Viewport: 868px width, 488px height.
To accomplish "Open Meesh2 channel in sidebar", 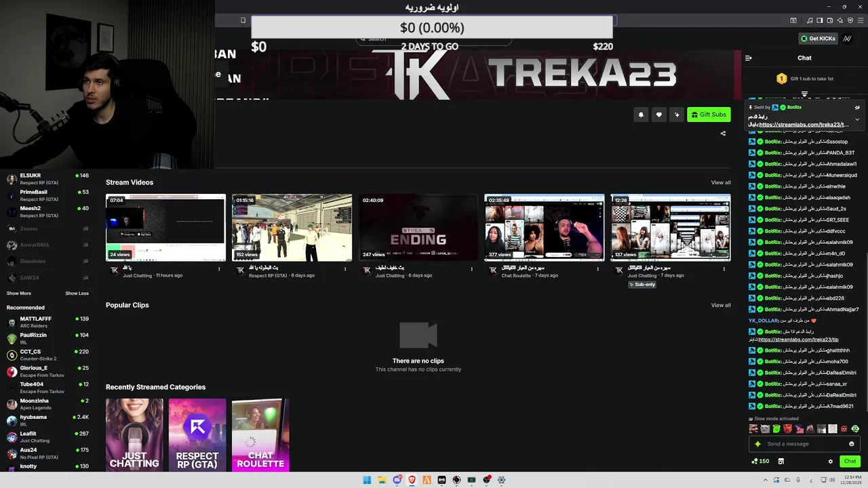I will pyautogui.click(x=47, y=211).
